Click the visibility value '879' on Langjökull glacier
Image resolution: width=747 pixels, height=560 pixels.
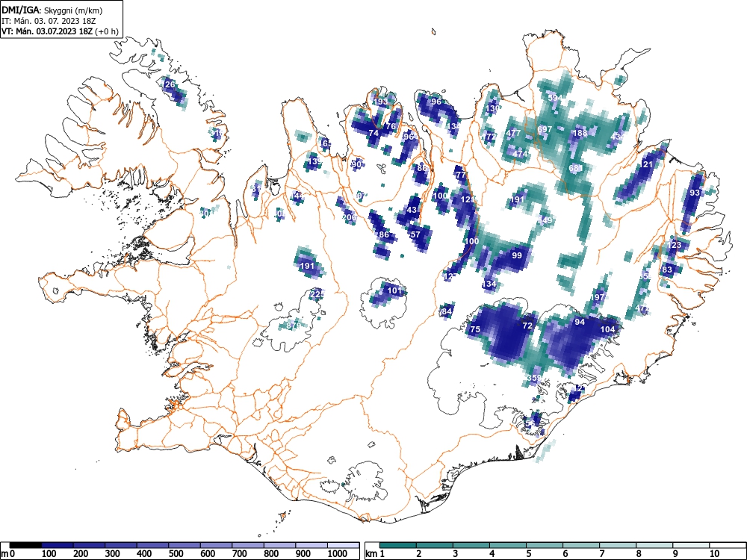point(294,326)
